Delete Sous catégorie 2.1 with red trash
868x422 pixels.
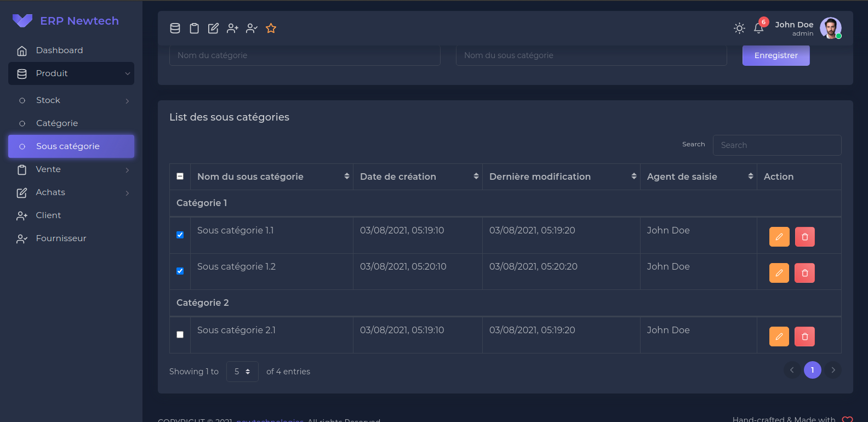pyautogui.click(x=804, y=337)
